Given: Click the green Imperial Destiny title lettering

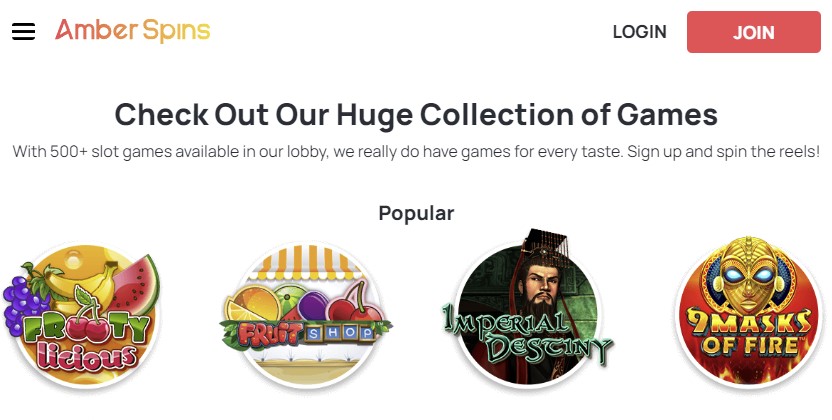Looking at the screenshot, I should click(x=526, y=337).
